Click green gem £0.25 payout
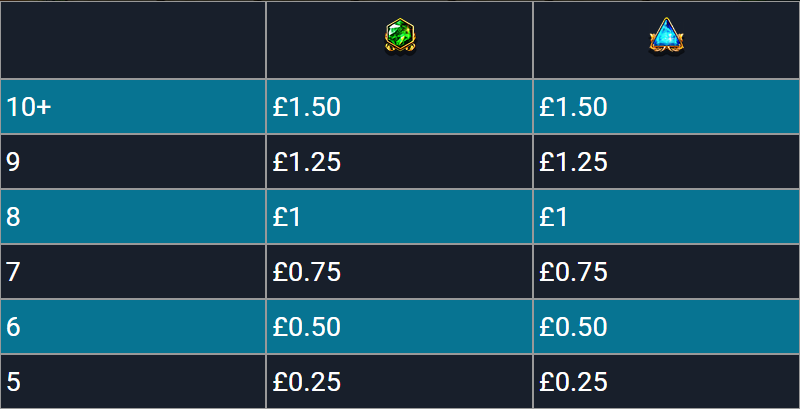 [x=306, y=382]
